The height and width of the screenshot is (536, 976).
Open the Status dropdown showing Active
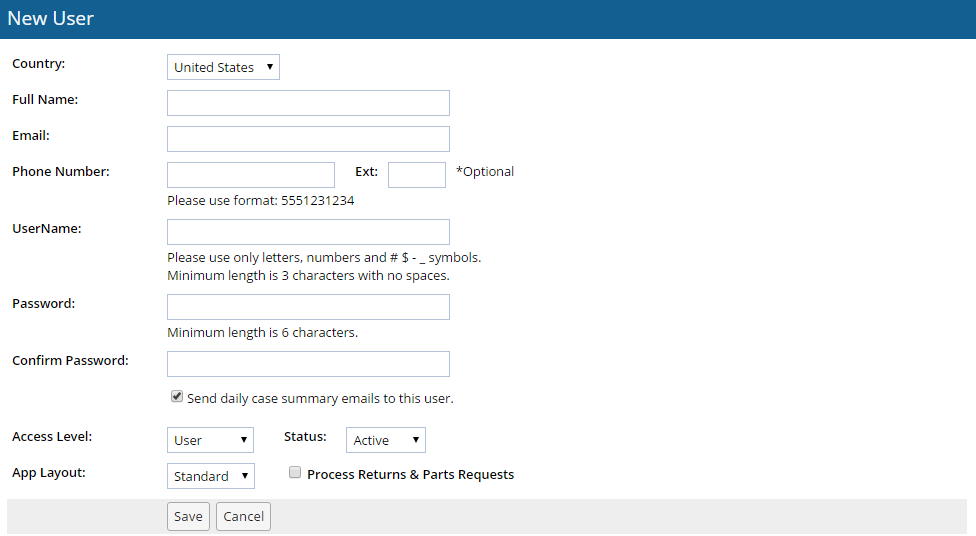(386, 440)
